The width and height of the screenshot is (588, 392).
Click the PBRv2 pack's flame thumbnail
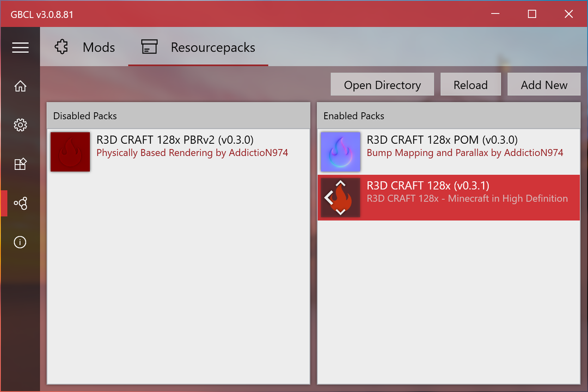[70, 151]
